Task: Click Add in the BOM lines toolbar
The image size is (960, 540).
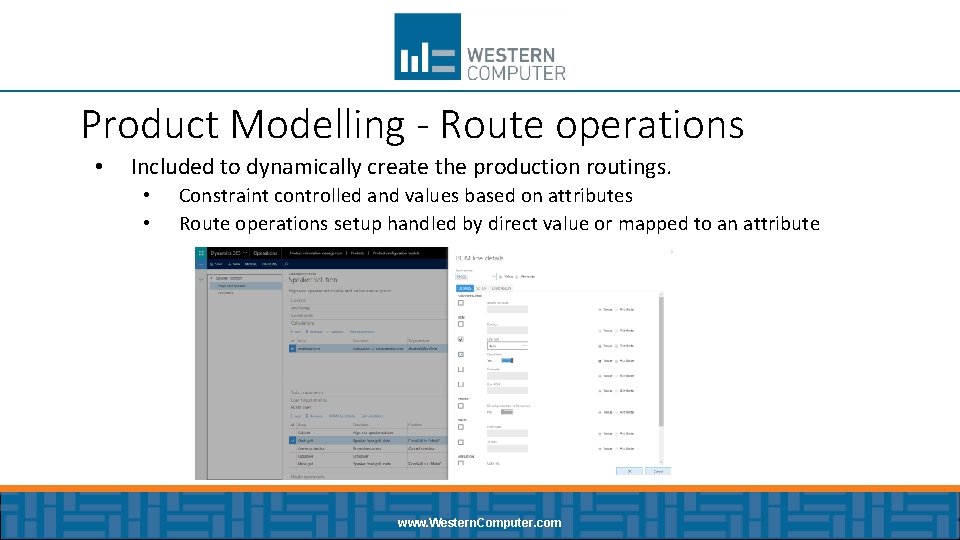Action: 295,416
